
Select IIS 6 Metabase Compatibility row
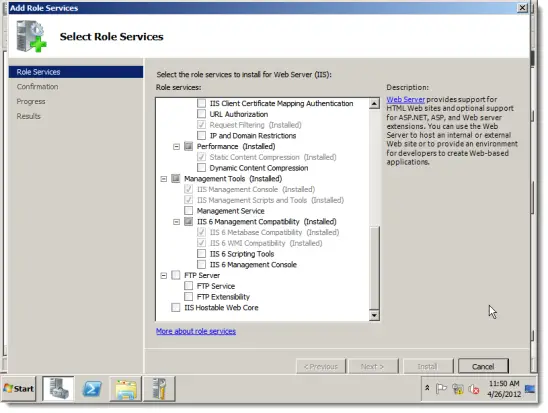(x=268, y=232)
